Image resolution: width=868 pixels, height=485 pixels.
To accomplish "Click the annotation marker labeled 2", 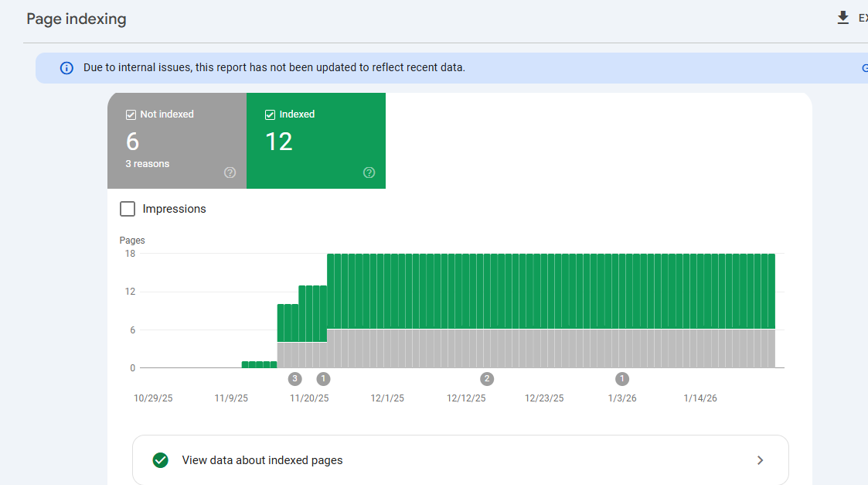I will [x=487, y=379].
